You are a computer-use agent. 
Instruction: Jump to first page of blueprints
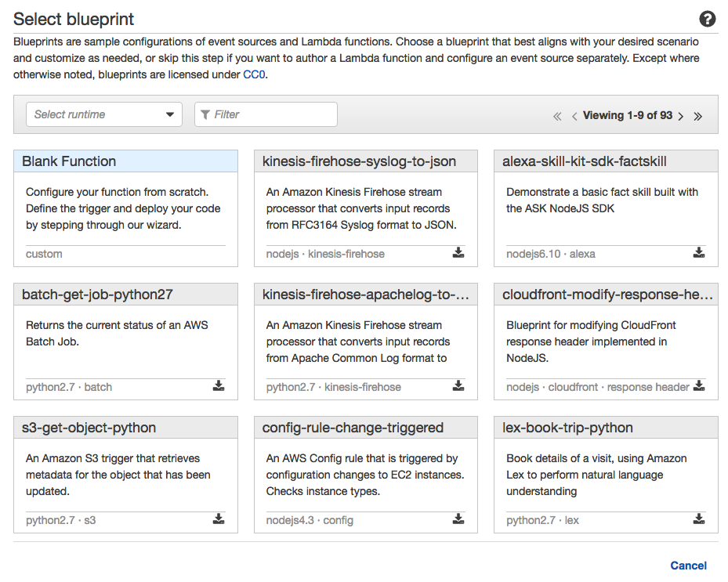pos(557,116)
